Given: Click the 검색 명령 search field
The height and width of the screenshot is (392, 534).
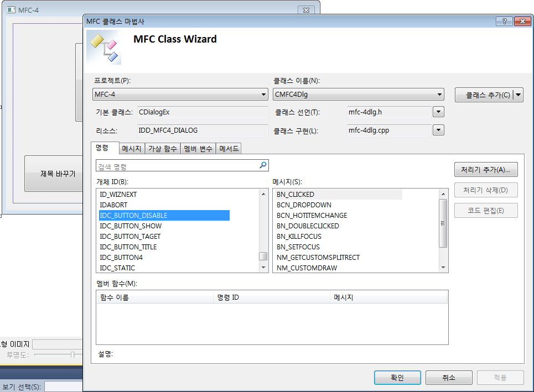Looking at the screenshot, I should [178, 166].
